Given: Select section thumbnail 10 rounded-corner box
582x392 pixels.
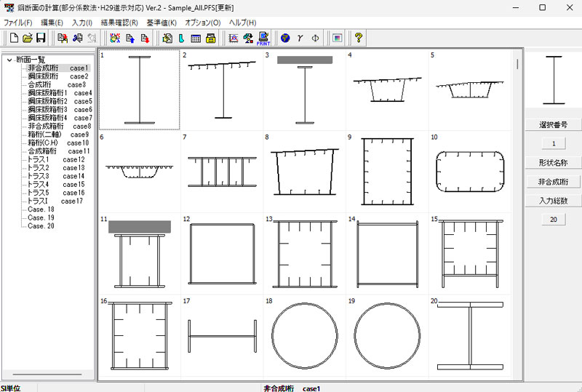Looking at the screenshot, I should click(x=470, y=172).
